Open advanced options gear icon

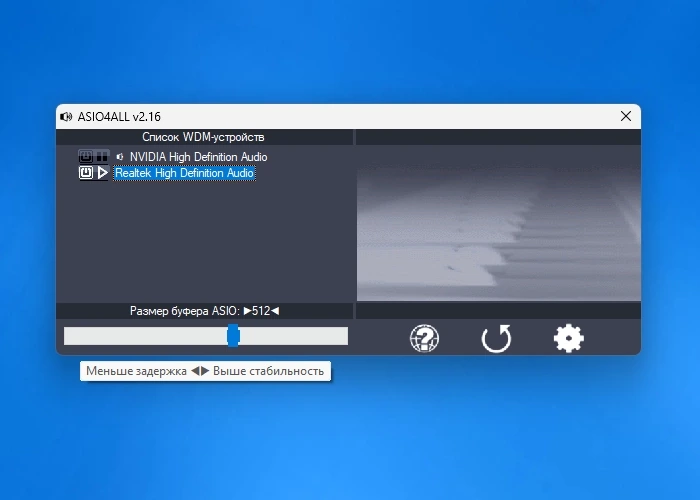pos(568,338)
